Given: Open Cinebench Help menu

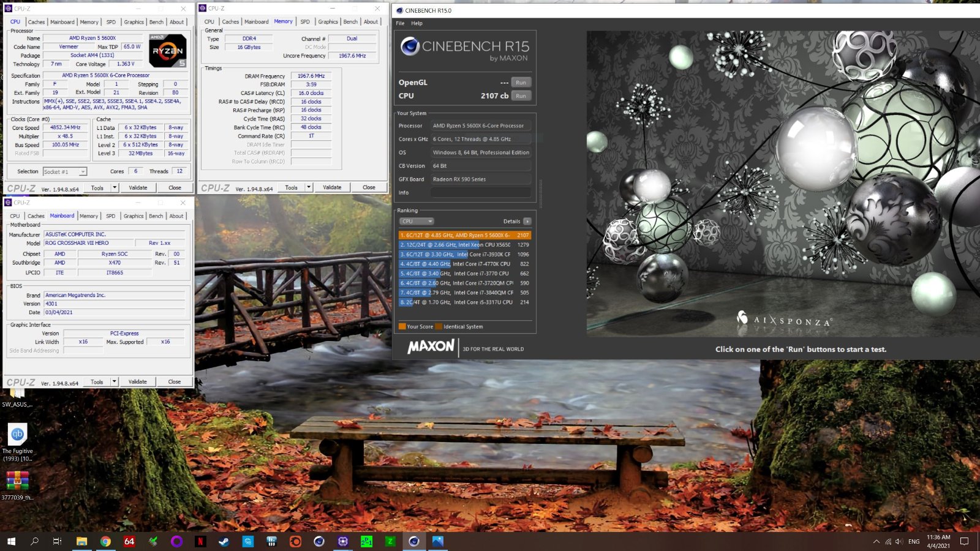Looking at the screenshot, I should (x=417, y=23).
